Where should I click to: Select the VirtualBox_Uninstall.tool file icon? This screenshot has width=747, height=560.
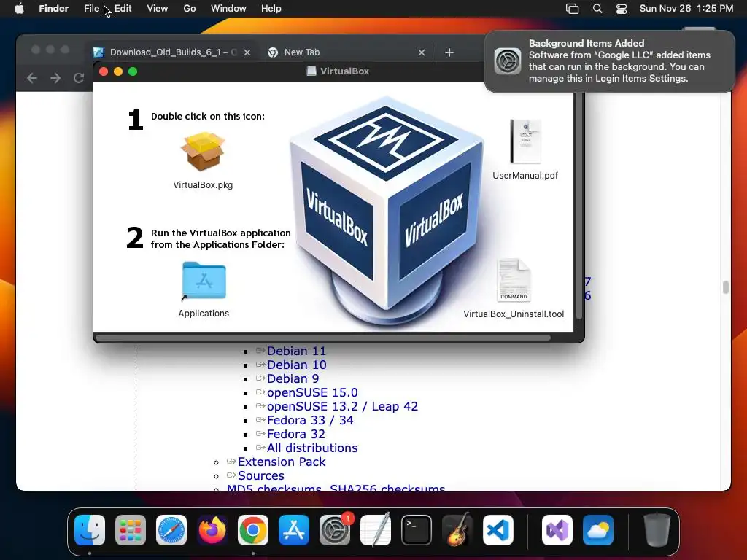coord(514,281)
